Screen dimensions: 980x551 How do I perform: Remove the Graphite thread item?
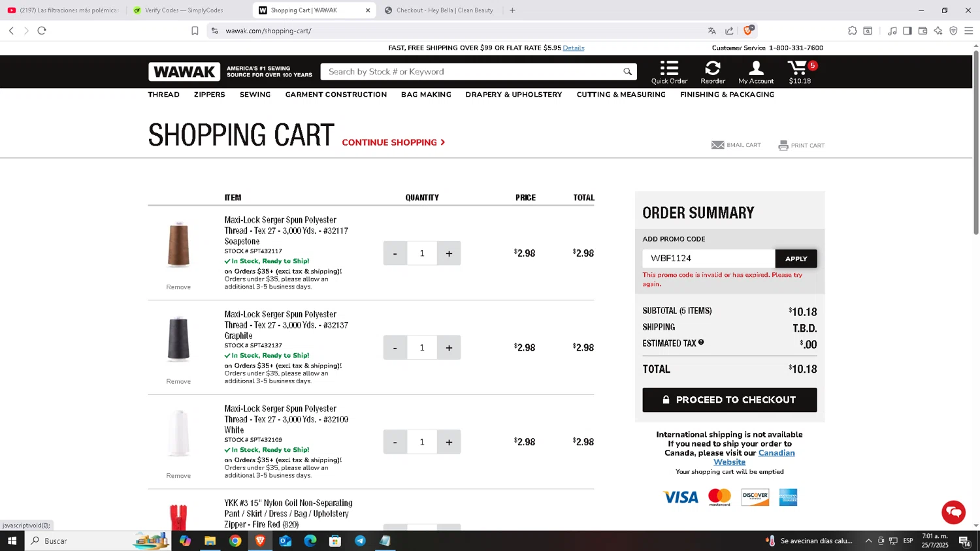[178, 381]
